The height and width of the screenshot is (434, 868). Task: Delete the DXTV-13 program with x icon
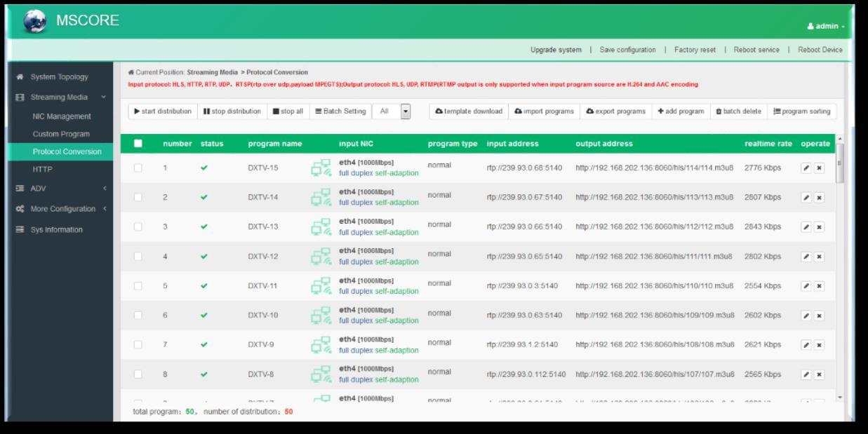point(819,227)
